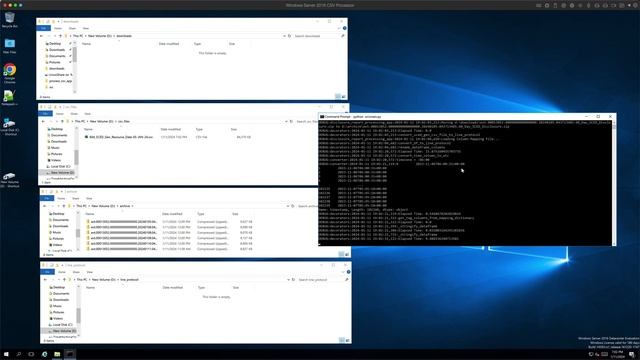640x360 pixels.
Task: Click the Back arrow in archive window
Action: coord(44,206)
